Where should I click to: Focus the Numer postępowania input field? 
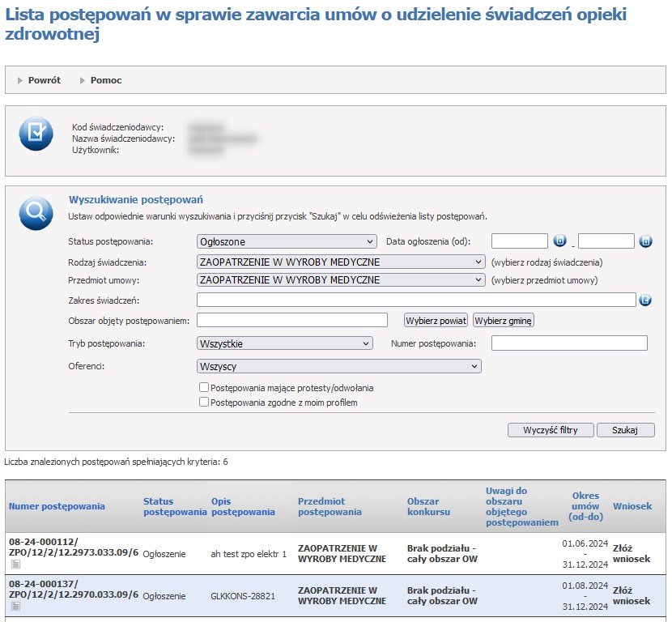click(x=569, y=343)
